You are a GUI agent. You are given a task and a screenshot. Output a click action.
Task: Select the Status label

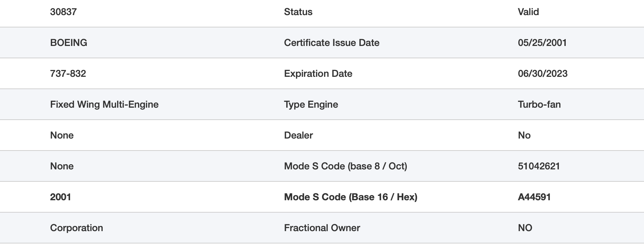tap(298, 12)
